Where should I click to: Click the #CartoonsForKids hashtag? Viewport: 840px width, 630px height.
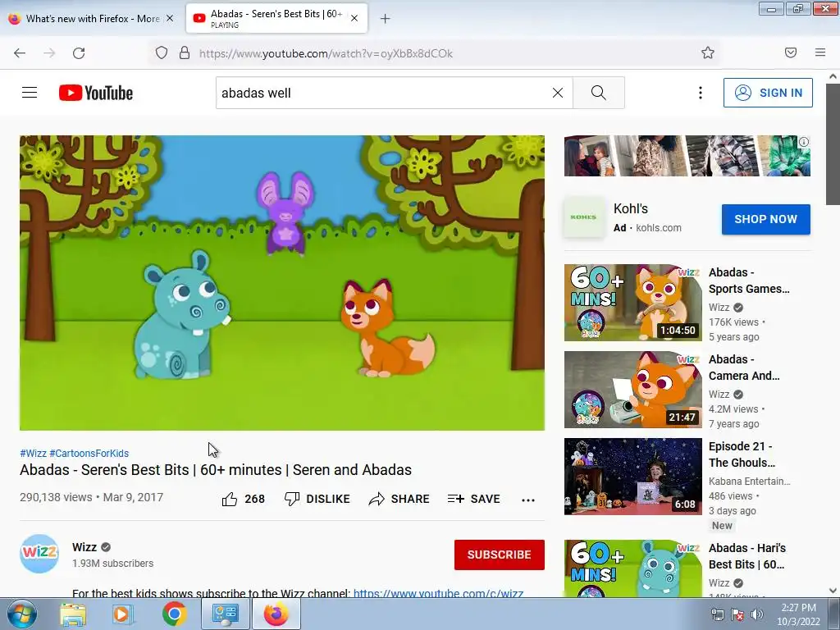[89, 453]
